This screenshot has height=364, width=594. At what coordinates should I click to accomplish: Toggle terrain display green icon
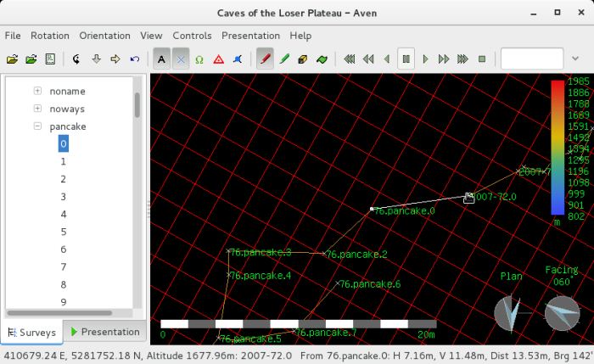tap(322, 59)
